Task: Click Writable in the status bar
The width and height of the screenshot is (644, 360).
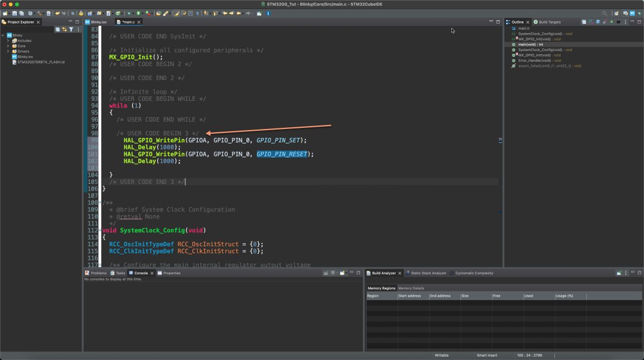Action: click(x=441, y=355)
